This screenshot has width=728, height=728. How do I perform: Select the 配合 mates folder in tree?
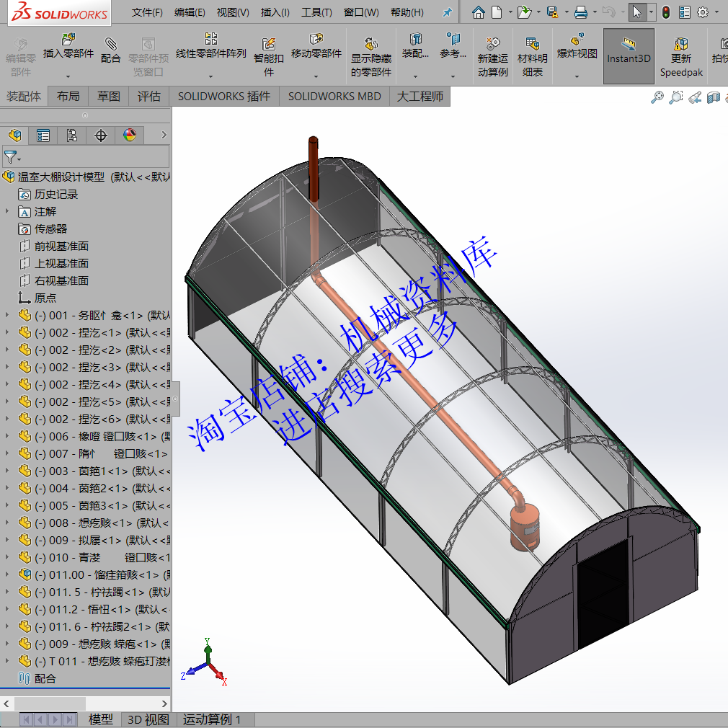coord(45,678)
